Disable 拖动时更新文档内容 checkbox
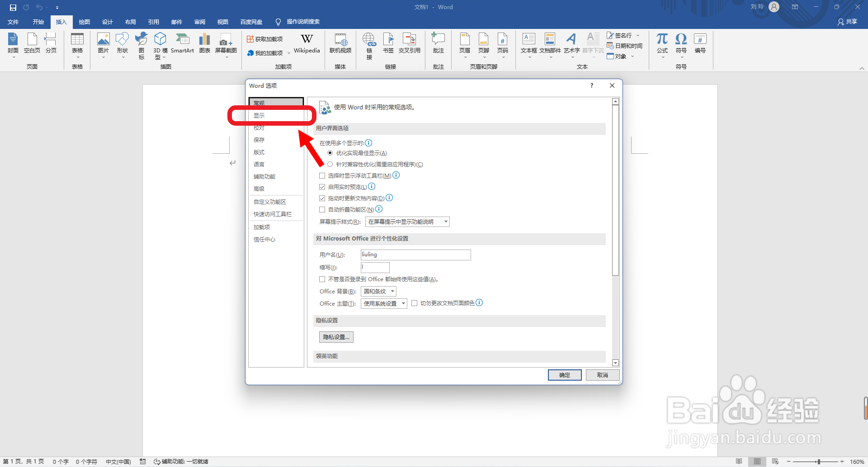 [322, 198]
